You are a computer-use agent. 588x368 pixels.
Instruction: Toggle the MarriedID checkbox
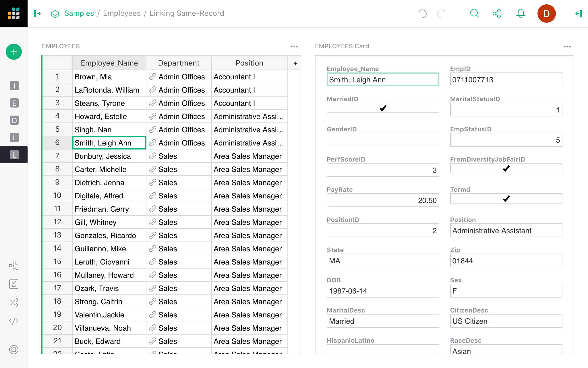pyautogui.click(x=383, y=108)
